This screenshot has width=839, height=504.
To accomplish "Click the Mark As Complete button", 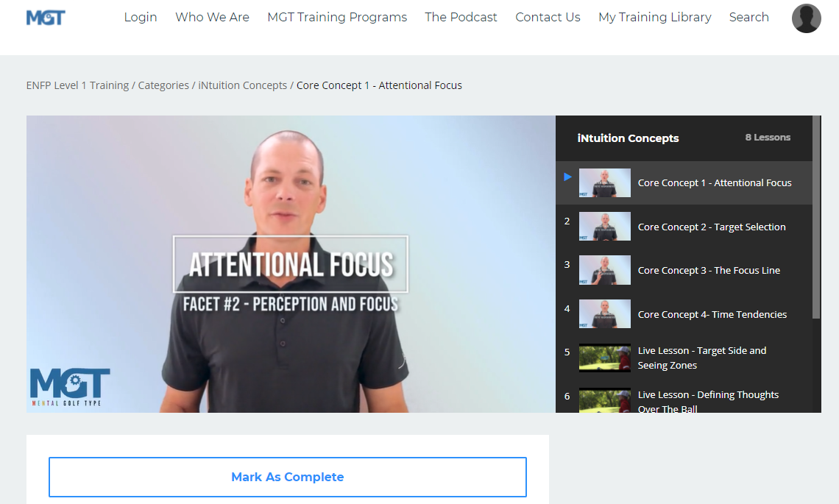I will [x=287, y=477].
